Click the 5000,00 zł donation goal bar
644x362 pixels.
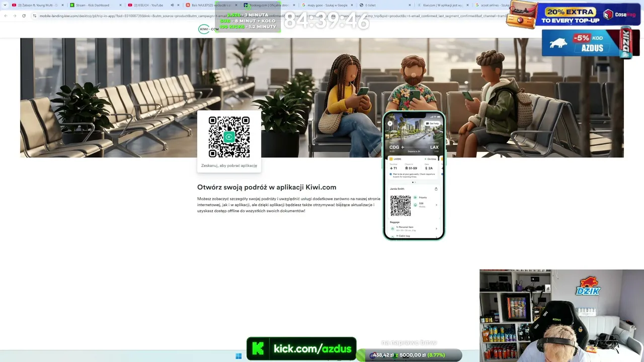[x=409, y=355]
